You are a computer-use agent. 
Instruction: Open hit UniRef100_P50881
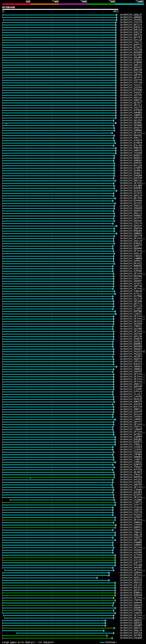[x=131, y=20]
